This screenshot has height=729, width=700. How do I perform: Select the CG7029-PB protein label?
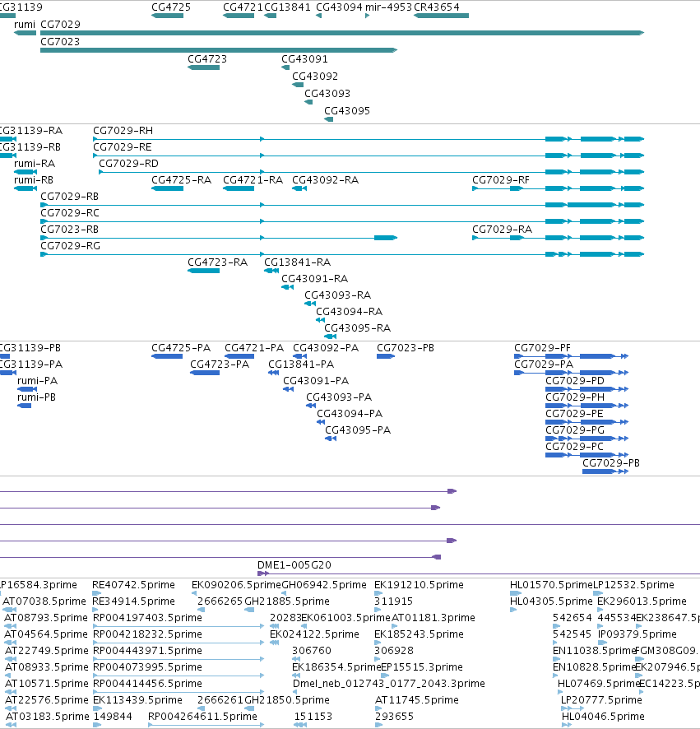coord(611,463)
